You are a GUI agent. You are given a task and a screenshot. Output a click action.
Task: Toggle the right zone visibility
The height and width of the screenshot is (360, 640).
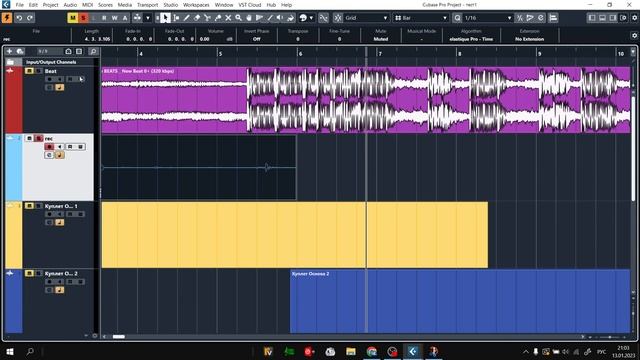click(x=613, y=18)
